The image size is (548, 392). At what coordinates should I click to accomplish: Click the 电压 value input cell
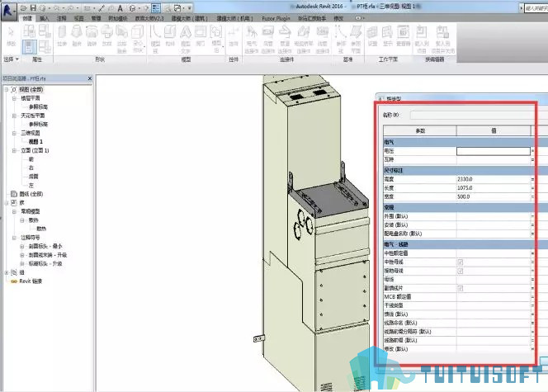click(x=494, y=151)
